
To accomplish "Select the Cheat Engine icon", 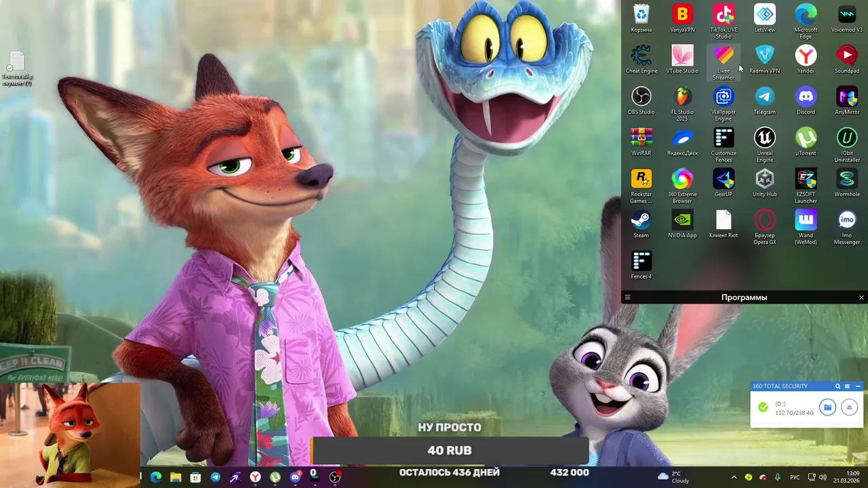I will (641, 60).
